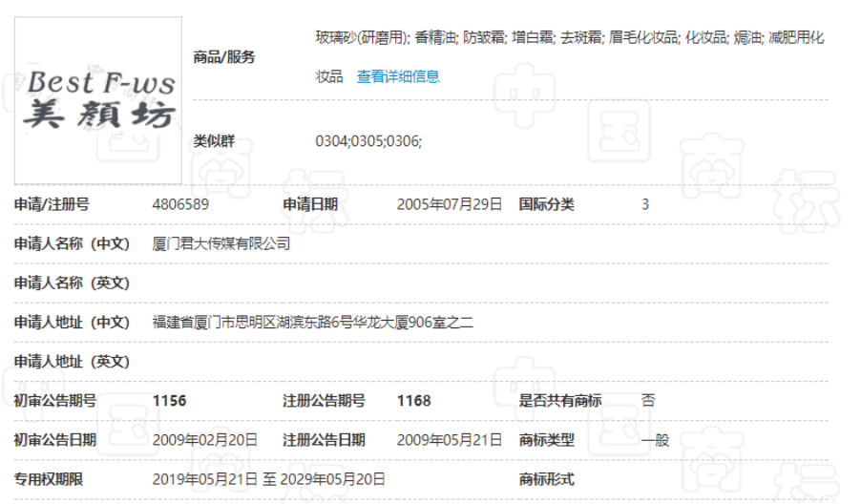Click the 国际分类 label
Viewport: 861px width, 504px height.
(546, 204)
